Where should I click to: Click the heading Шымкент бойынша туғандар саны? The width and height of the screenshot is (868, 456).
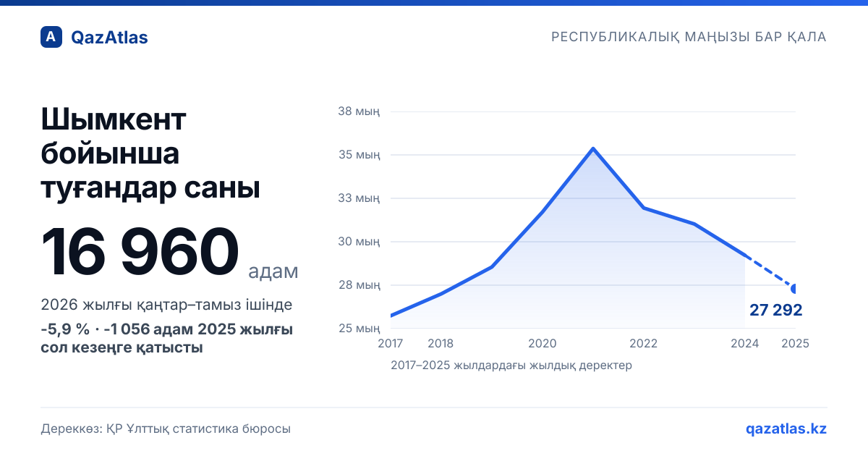click(x=150, y=154)
